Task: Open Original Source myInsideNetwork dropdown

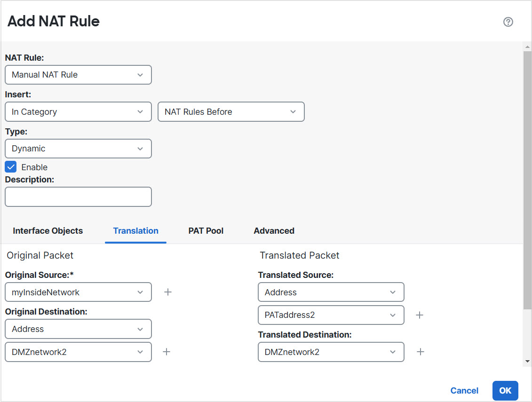Action: point(78,292)
